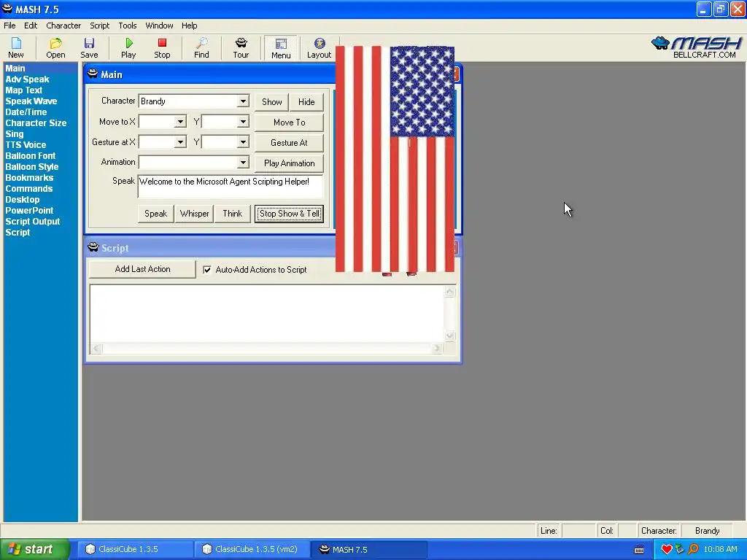
Task: Select Sing in the sidebar
Action: (x=15, y=134)
